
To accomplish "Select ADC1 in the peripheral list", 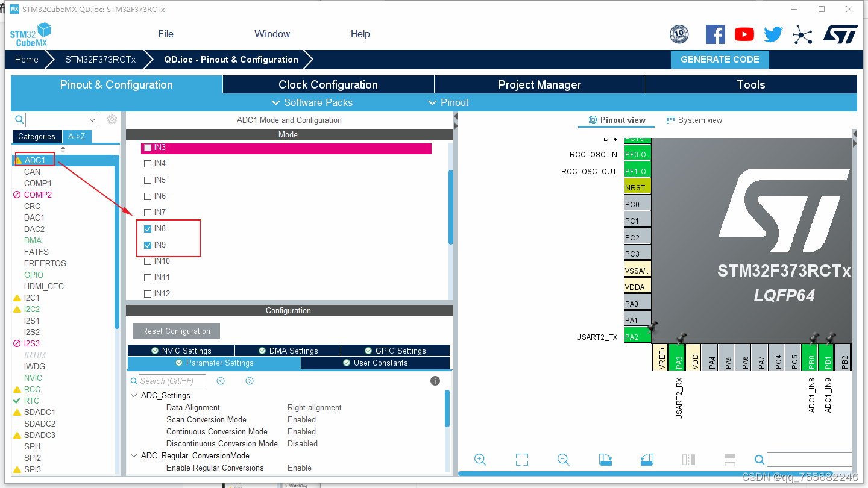I will (x=34, y=160).
